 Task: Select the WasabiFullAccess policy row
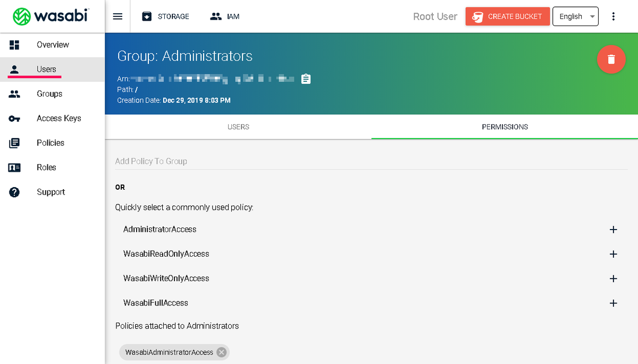372,303
